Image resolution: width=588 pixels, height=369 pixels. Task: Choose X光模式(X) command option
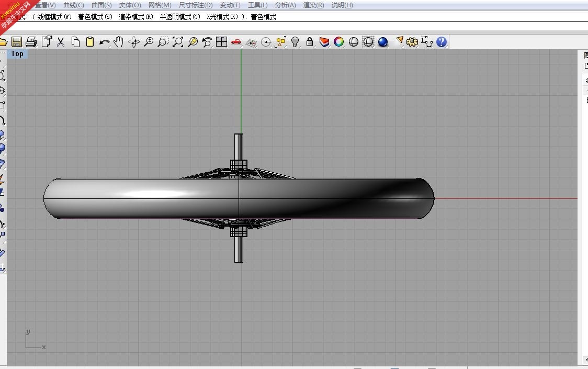(x=222, y=17)
